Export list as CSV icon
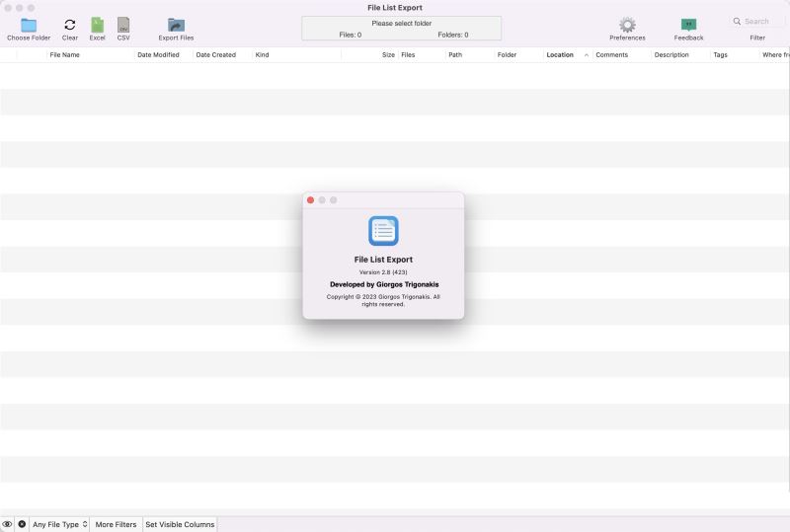The image size is (790, 532). (123, 25)
